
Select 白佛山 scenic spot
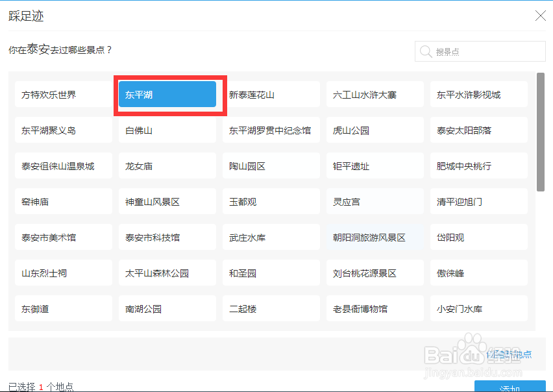click(x=167, y=130)
